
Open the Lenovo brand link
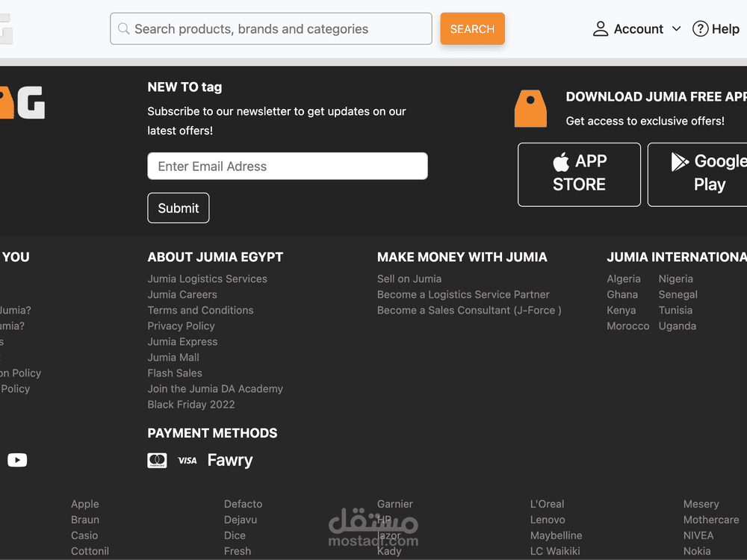pos(548,520)
